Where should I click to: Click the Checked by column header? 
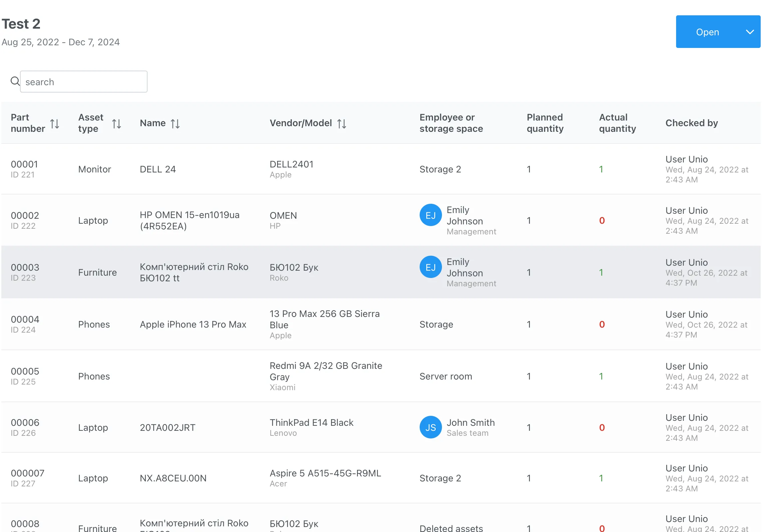(x=691, y=123)
